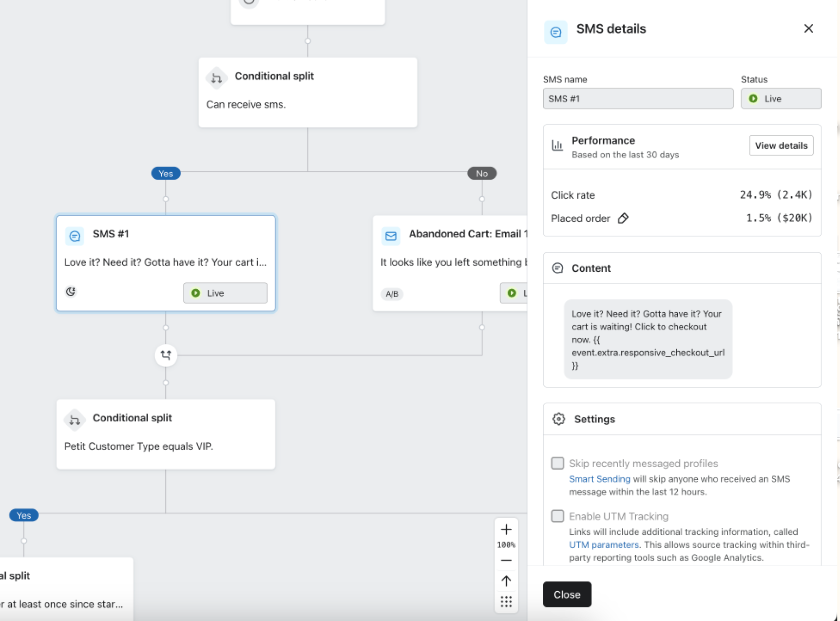Edit the SMS name field
Viewport: 840px width, 621px height.
(x=638, y=98)
